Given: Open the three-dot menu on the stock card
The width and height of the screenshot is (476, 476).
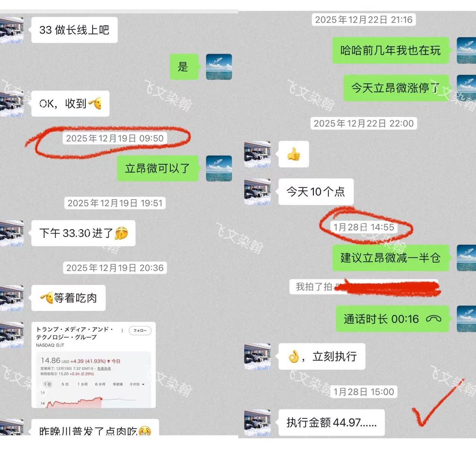Looking at the screenshot, I should (x=122, y=330).
